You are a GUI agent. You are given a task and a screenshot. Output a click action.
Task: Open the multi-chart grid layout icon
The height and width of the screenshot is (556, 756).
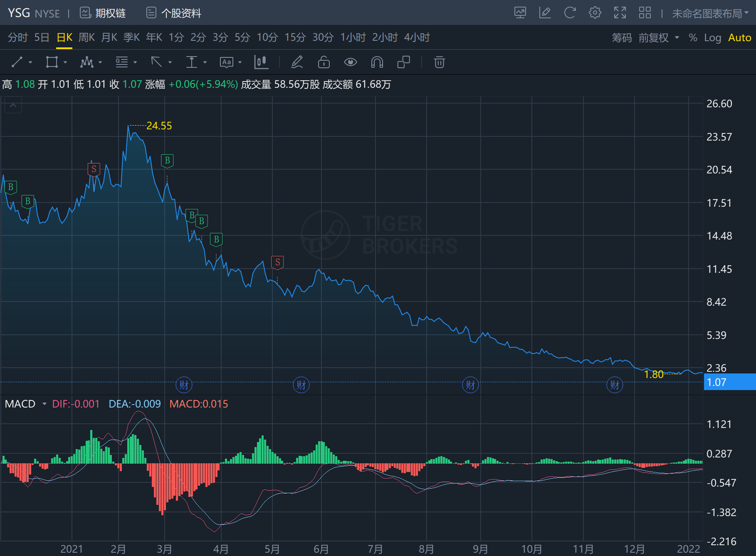point(645,13)
